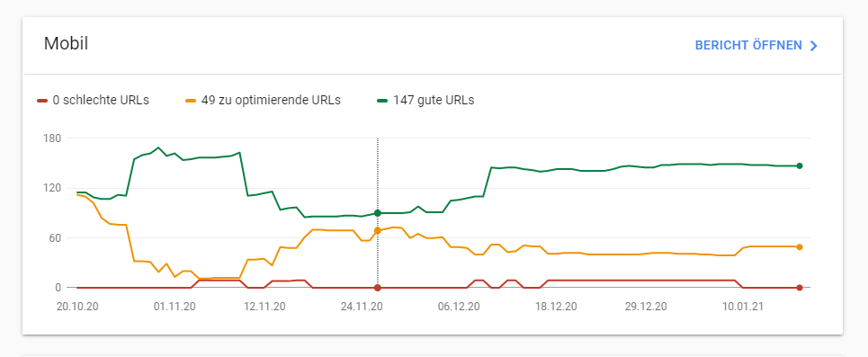
Task: Open the report via BERICHT ÖFFNEN
Action: (748, 45)
